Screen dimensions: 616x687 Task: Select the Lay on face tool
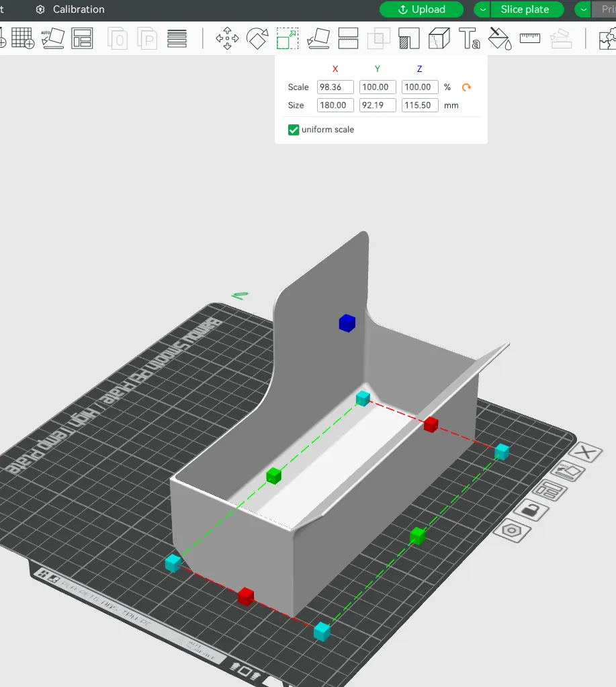(318, 38)
